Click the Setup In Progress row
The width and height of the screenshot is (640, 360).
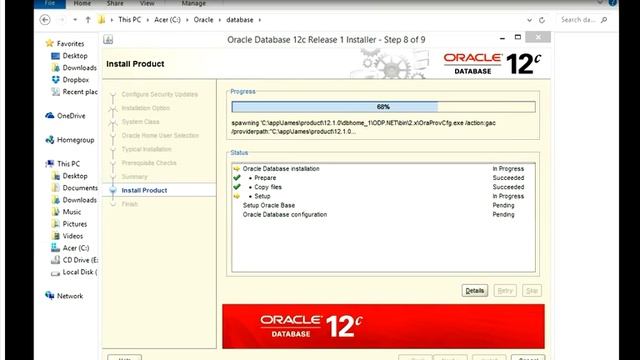[x=383, y=196]
